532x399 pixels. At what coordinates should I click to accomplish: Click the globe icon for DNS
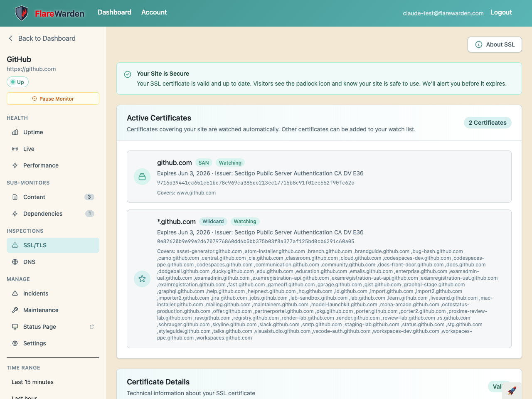(15, 262)
